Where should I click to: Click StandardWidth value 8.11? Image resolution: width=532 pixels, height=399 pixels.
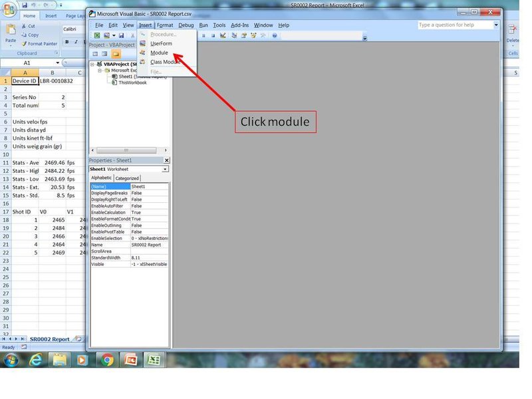149,258
